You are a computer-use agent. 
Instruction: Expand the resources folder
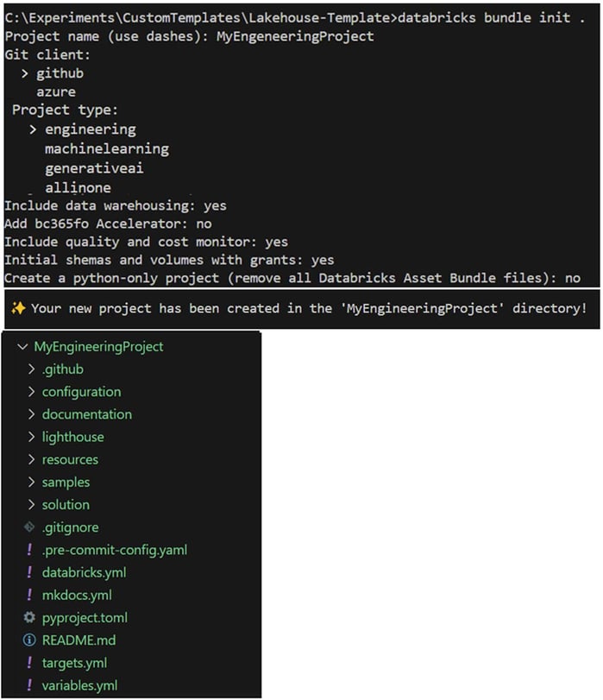pyautogui.click(x=69, y=459)
